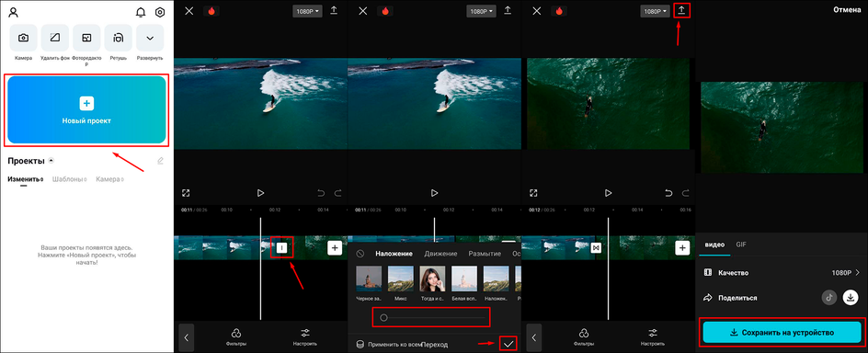The height and width of the screenshot is (353, 868).
Task: Select the Наложение transition tab
Action: (x=394, y=254)
